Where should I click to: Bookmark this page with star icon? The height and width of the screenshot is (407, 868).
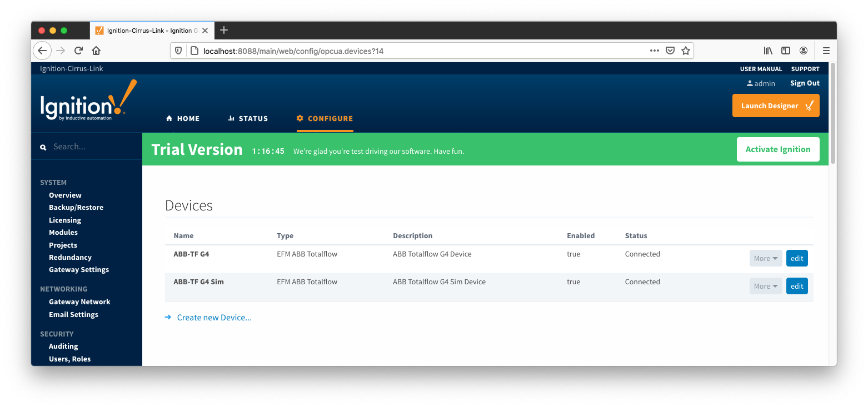686,51
